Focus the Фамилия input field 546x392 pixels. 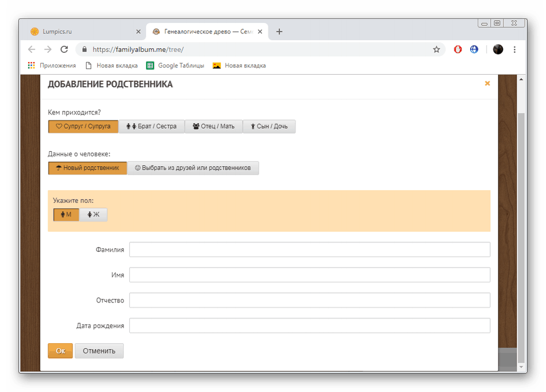coord(310,249)
